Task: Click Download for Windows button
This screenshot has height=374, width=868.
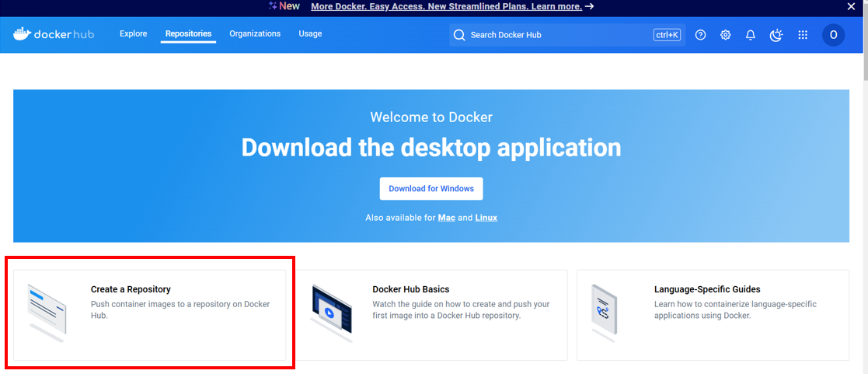Action: pos(431,188)
